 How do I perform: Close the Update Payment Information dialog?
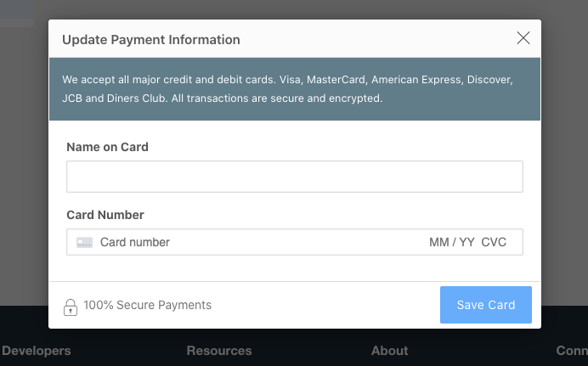(x=523, y=38)
